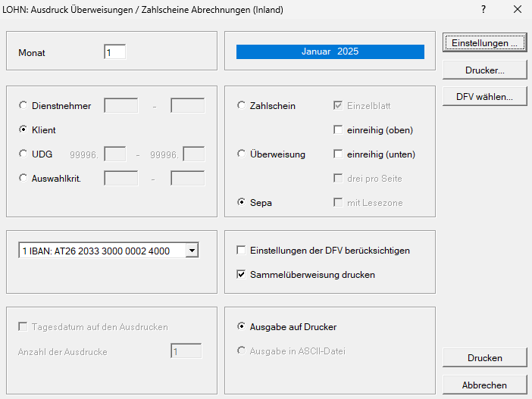Toggle einreihig (unten) checkbox
Viewport: 532px width, 399px height.
[338, 154]
